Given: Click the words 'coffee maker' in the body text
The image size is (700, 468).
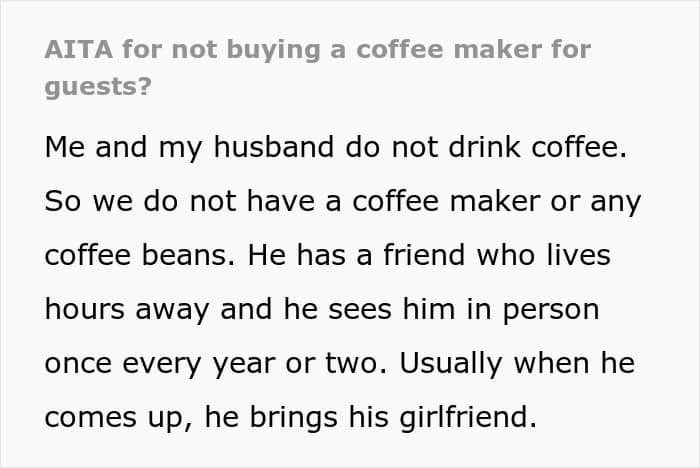Looking at the screenshot, I should [x=446, y=201].
